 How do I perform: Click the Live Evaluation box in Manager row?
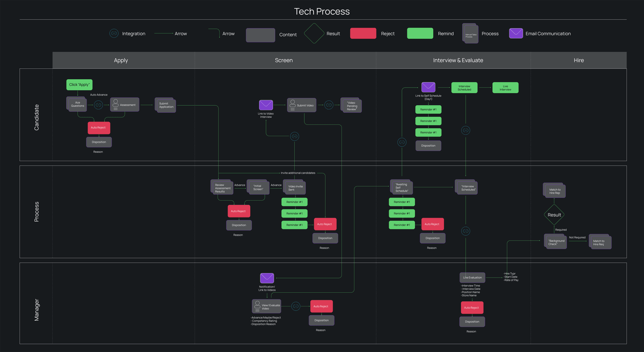coord(472,278)
